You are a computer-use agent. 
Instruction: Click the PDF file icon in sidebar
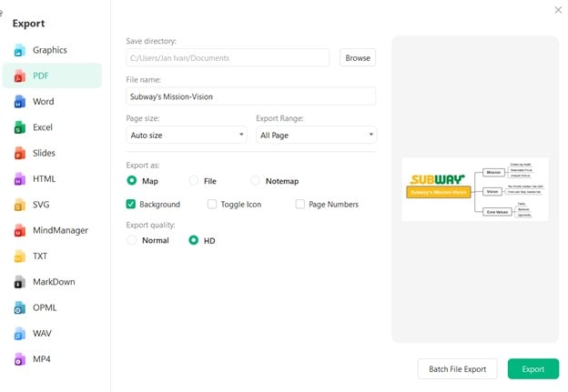coord(20,76)
